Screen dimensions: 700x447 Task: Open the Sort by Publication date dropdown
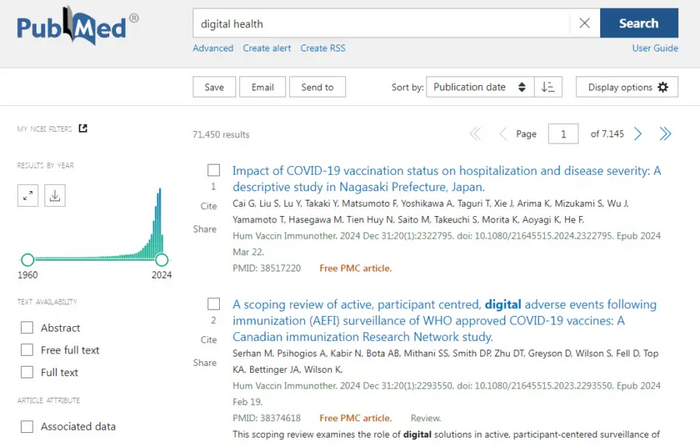pyautogui.click(x=480, y=87)
